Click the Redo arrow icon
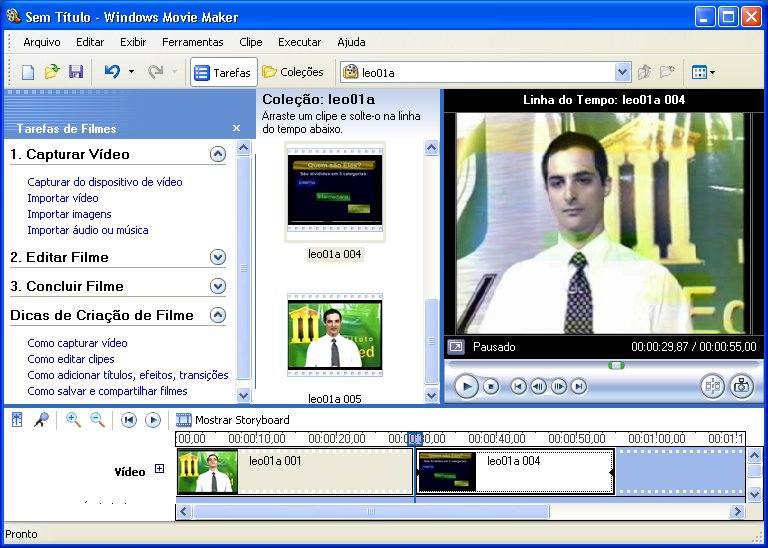The height and width of the screenshot is (548, 768). (156, 72)
